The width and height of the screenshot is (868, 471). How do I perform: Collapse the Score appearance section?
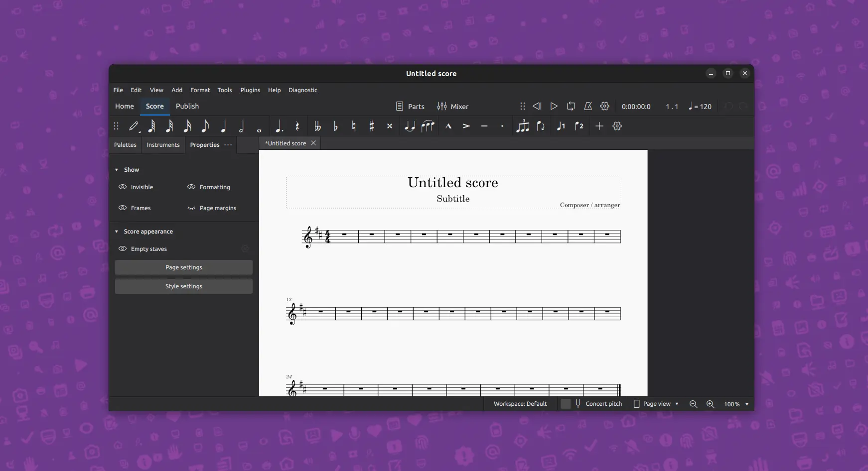116,231
